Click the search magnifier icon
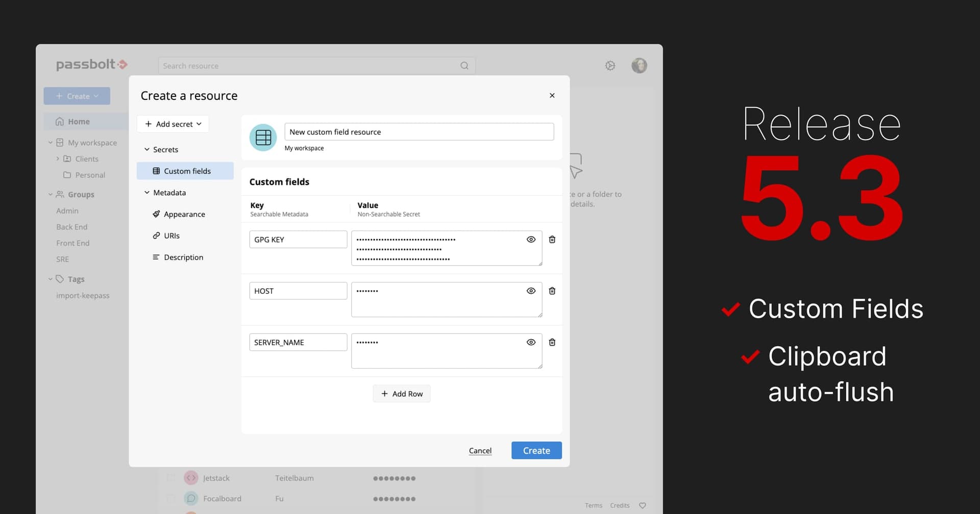 coord(464,65)
